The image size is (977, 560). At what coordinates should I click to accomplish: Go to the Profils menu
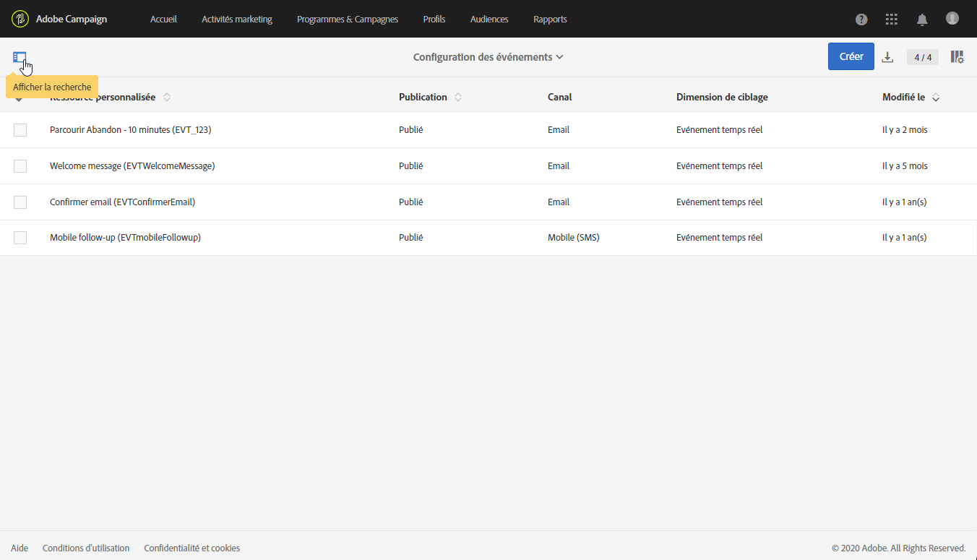tap(434, 20)
